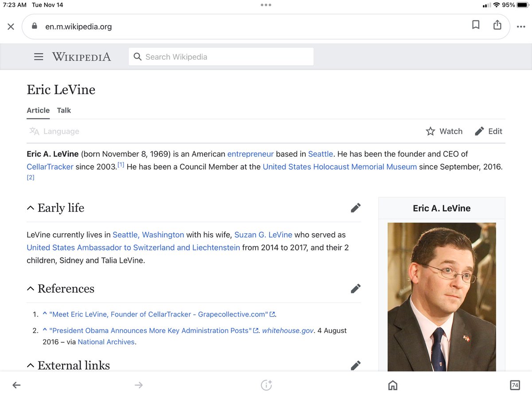Viewport: 532px width, 399px height.
Task: Open the National Archives link
Action: point(106,342)
